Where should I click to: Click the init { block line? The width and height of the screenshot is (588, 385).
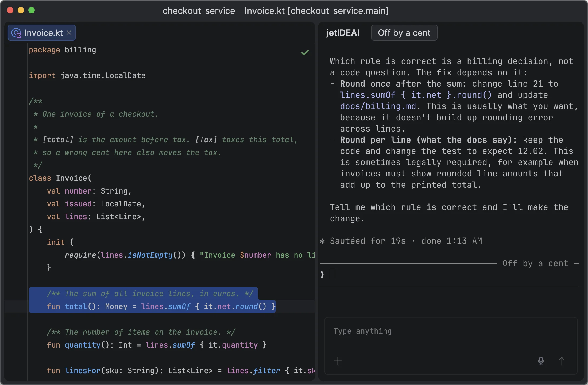point(60,242)
